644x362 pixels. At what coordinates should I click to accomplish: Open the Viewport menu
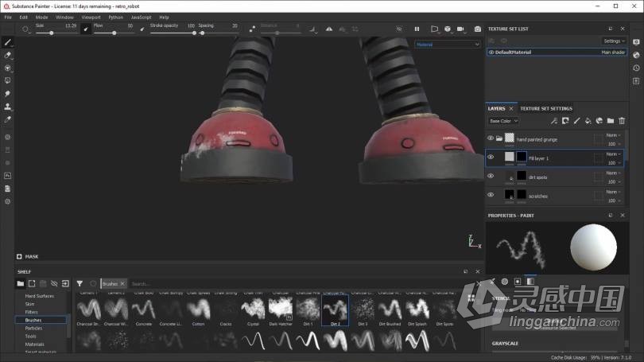[91, 18]
